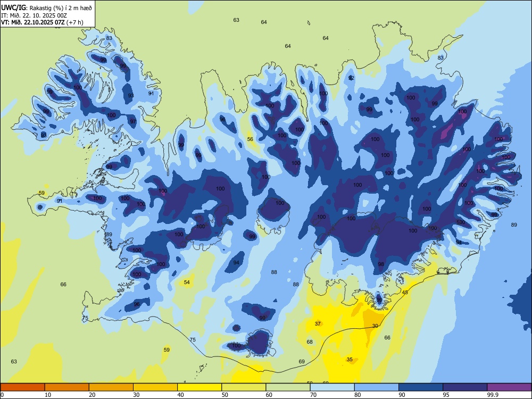Click the legend tick label '70'

pos(313,395)
